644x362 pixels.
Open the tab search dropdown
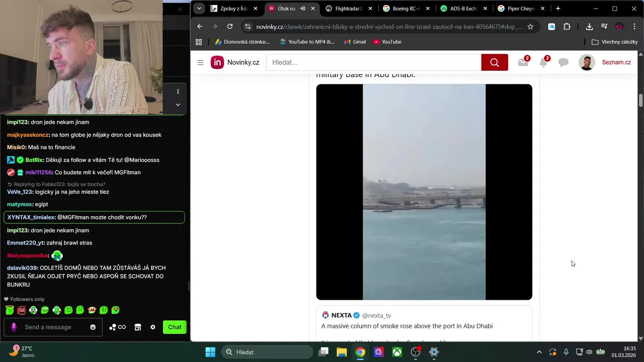pyautogui.click(x=199, y=9)
